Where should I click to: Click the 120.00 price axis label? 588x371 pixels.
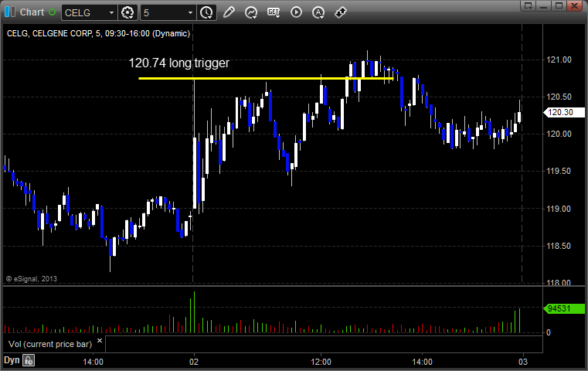[x=559, y=134]
